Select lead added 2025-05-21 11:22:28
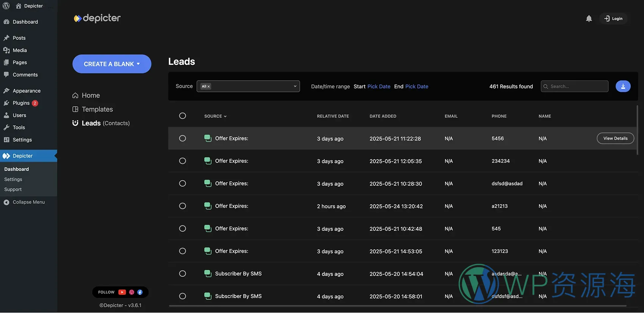 click(183, 138)
